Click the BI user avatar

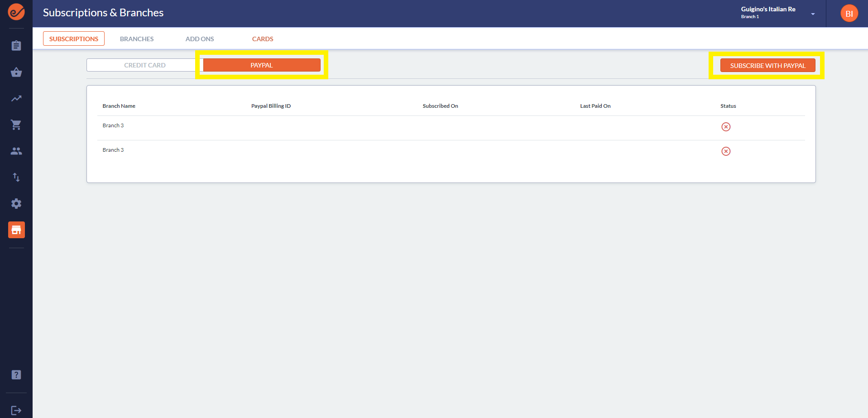(x=849, y=14)
